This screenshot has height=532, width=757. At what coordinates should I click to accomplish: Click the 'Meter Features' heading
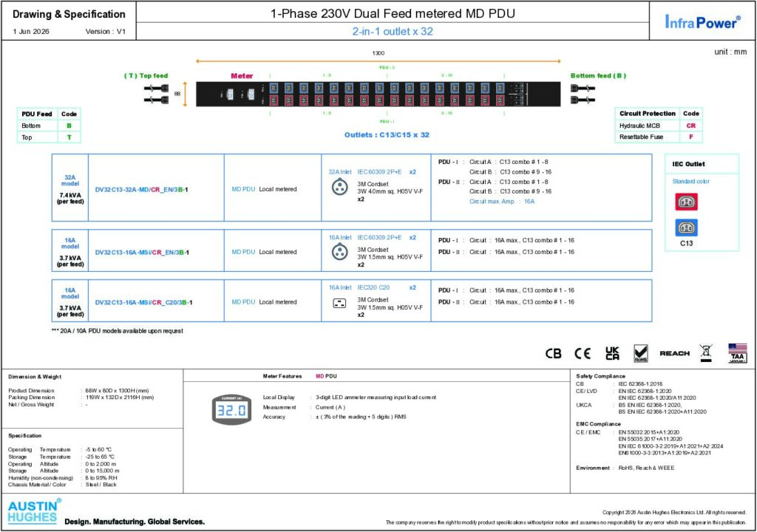click(x=282, y=376)
